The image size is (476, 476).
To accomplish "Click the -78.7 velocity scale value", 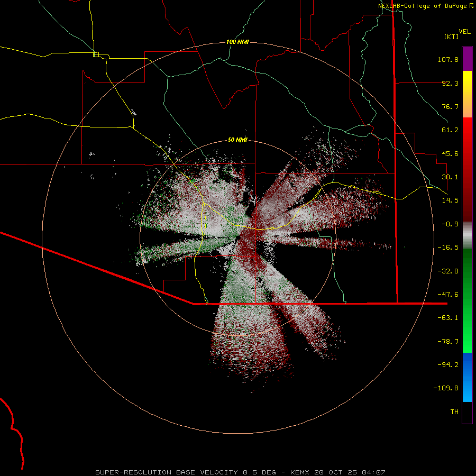I will point(448,342).
